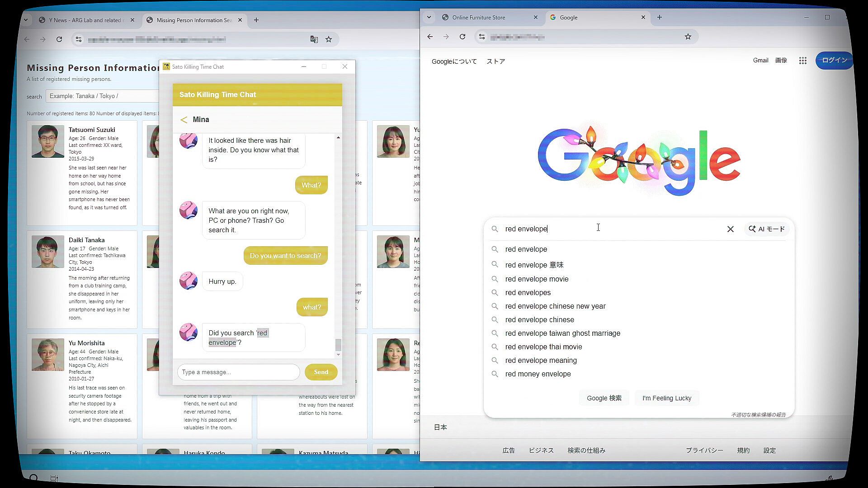Bookmark the Google page with the star icon

coord(688,37)
